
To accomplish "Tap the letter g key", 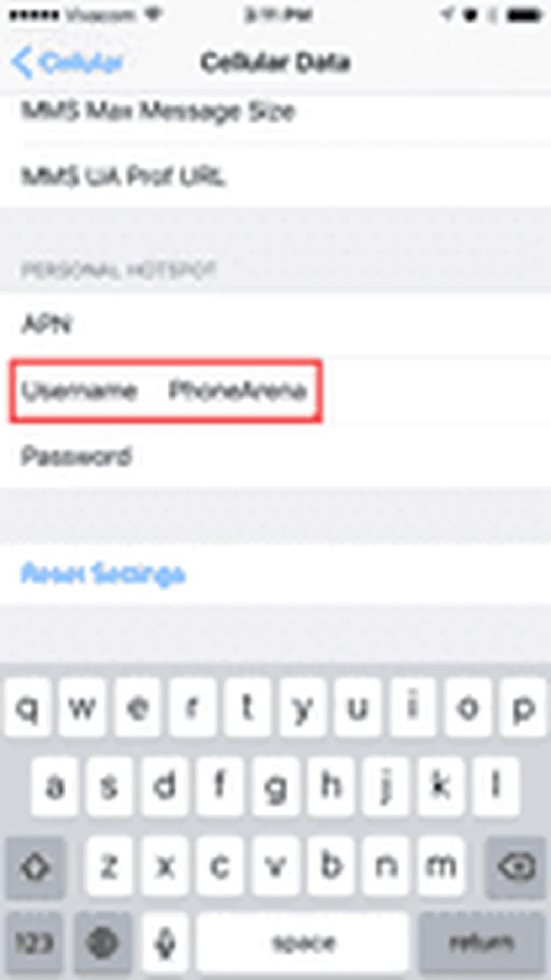I will pyautogui.click(x=275, y=786).
